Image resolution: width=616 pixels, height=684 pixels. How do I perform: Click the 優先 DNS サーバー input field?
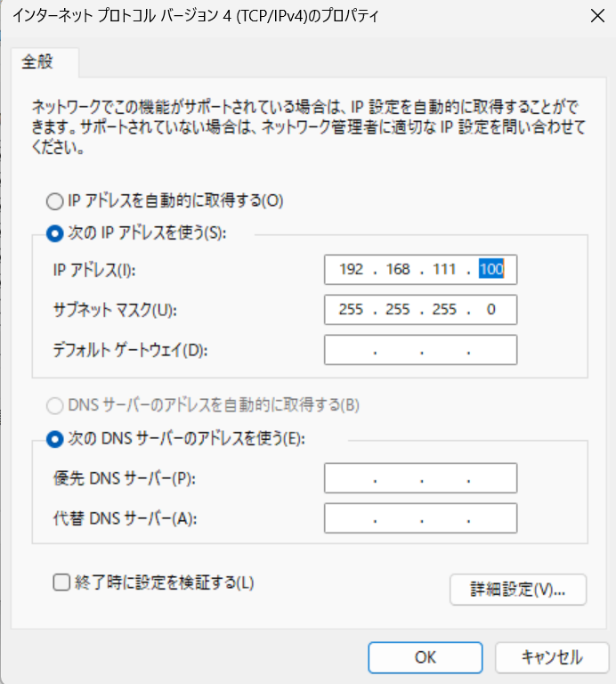coord(421,478)
